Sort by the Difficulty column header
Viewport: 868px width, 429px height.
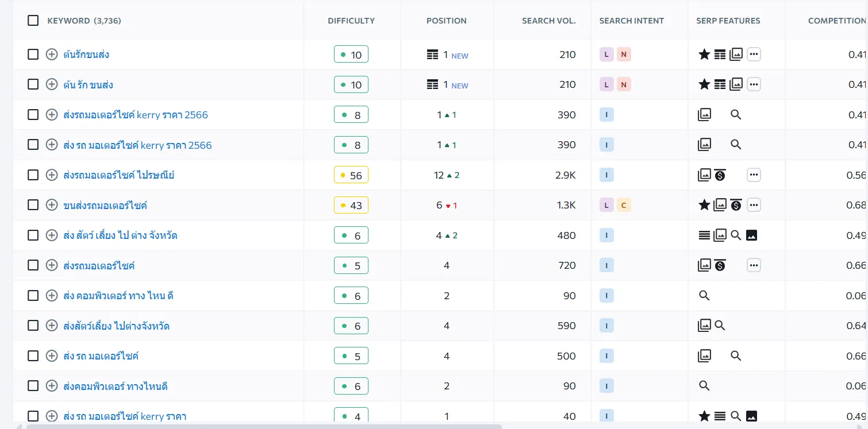coord(351,21)
